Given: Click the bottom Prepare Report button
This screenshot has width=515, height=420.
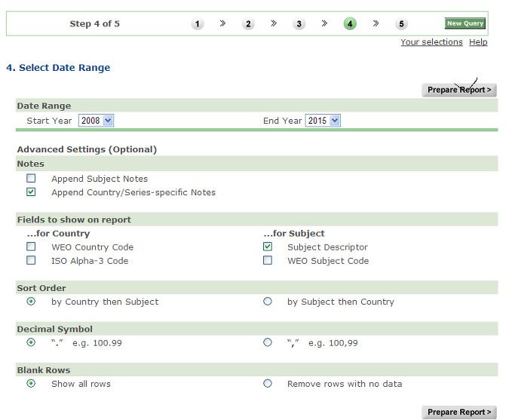Looking at the screenshot, I should 459,412.
